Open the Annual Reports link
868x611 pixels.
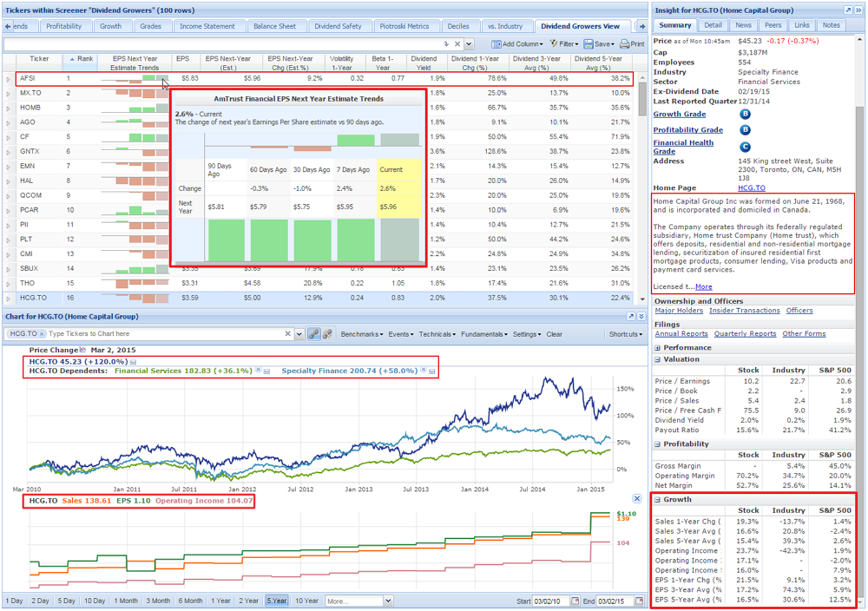681,334
